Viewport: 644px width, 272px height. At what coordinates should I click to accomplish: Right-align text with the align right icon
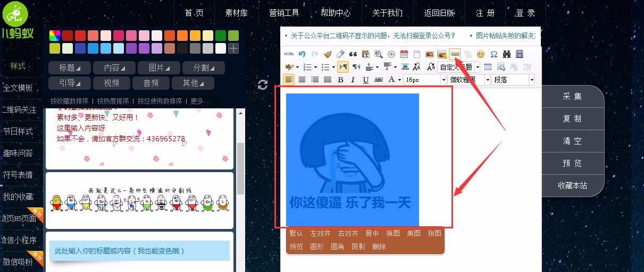(314, 80)
